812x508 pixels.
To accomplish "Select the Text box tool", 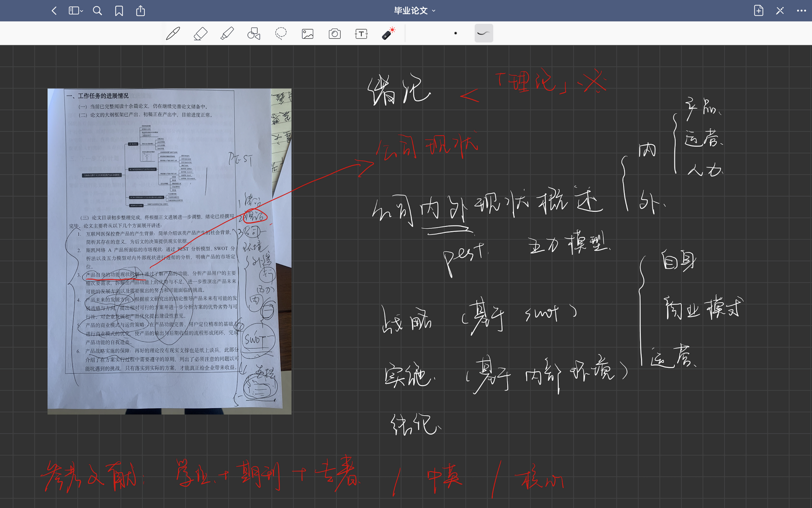I will point(361,33).
